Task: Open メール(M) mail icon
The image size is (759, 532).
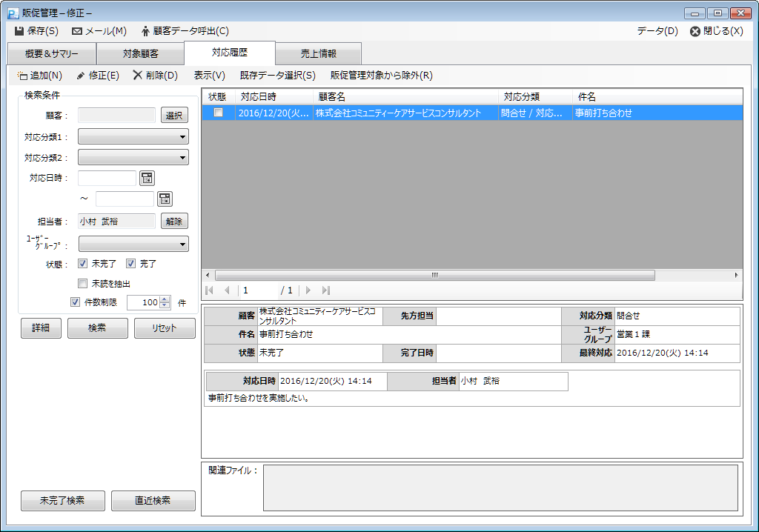Action: 77,31
